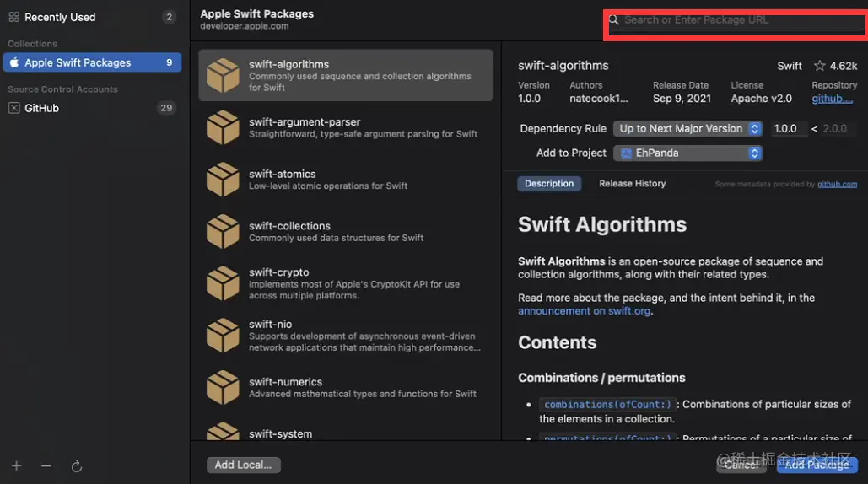Click the 4.62k star count

(x=843, y=66)
